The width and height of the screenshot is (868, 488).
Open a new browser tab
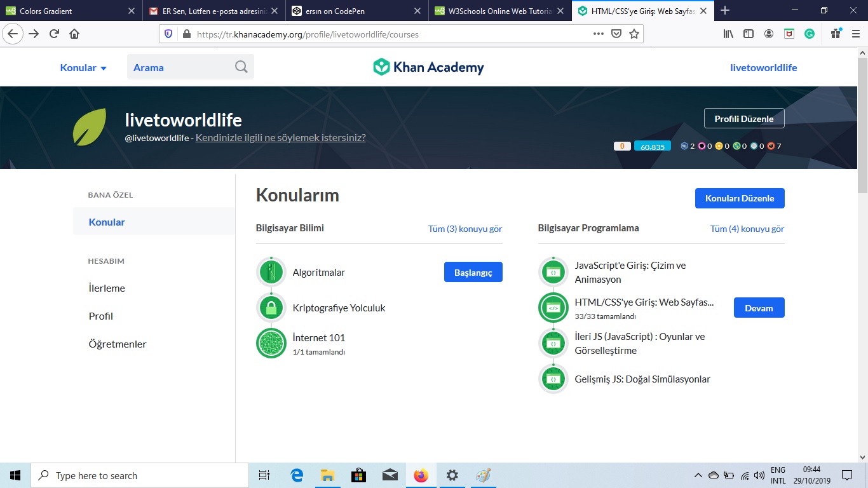(725, 10)
